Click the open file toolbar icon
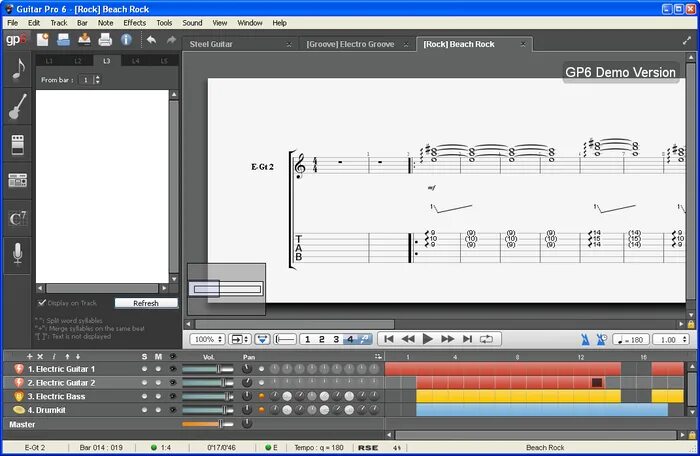Viewport: 700px width, 456px height. tap(63, 40)
